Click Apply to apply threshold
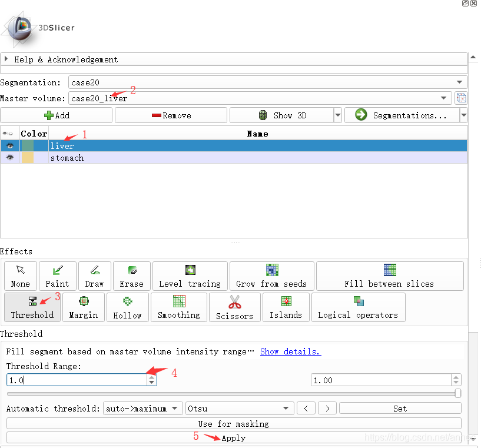This screenshot has height=448, width=481. click(234, 437)
